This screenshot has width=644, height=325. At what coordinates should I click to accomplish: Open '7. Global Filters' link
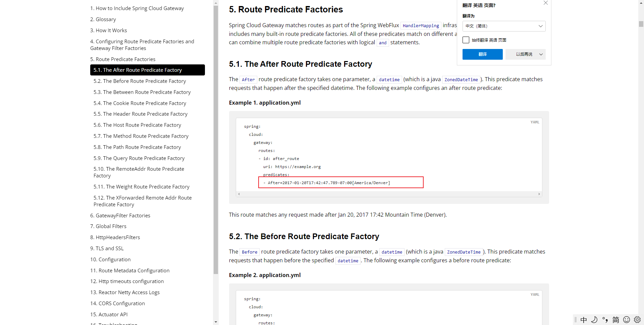[108, 226]
